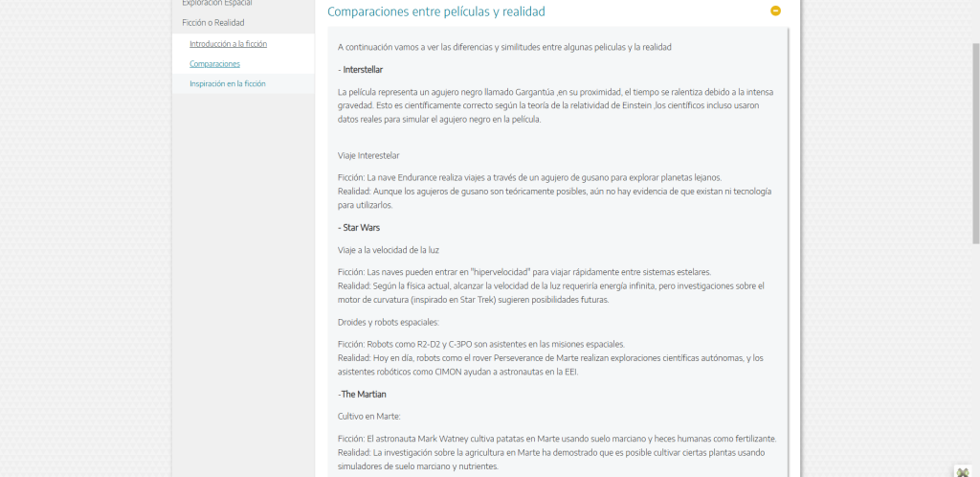Viewport: 980px width, 477px height.
Task: Click the 'Droides y robots espaciales:' subheading
Action: click(389, 323)
